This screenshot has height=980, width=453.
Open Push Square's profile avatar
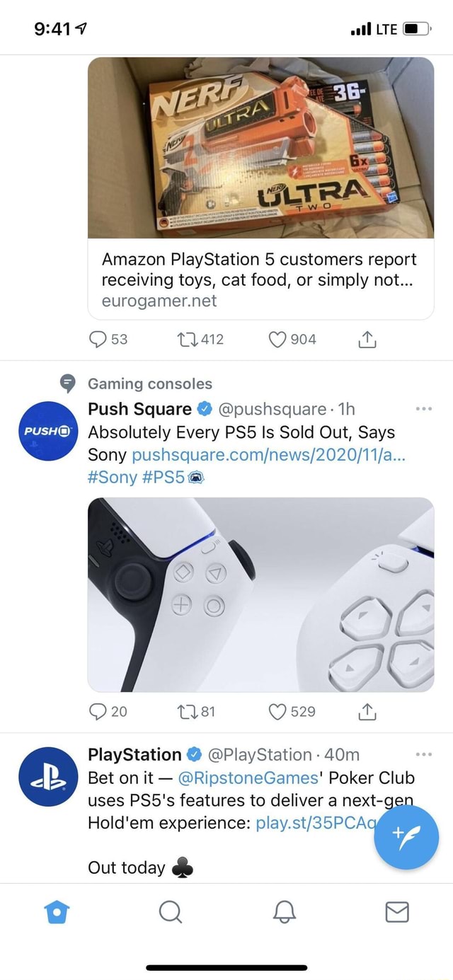coord(47,430)
